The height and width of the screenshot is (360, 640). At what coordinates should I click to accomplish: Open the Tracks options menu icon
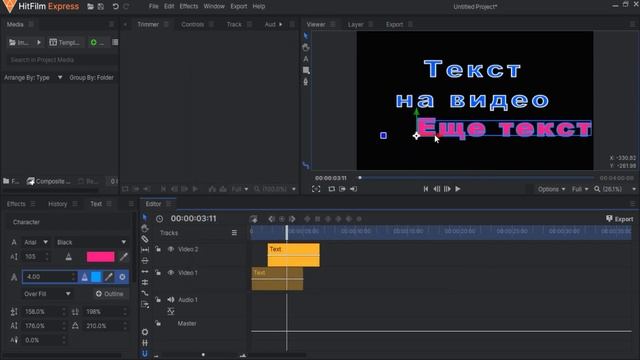(234, 233)
